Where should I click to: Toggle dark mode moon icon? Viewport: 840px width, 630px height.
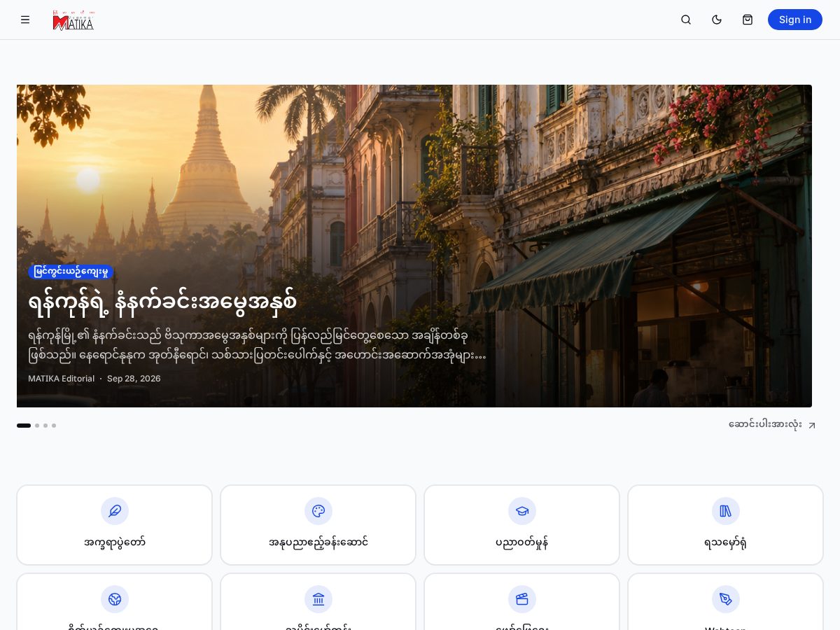pyautogui.click(x=717, y=20)
